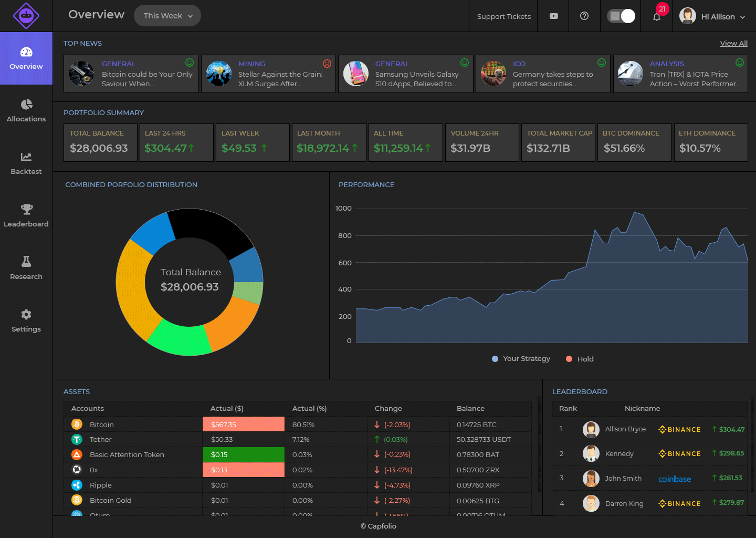Screen dimensions: 756x538
Task: Click the help question mark icon
Action: 584,16
